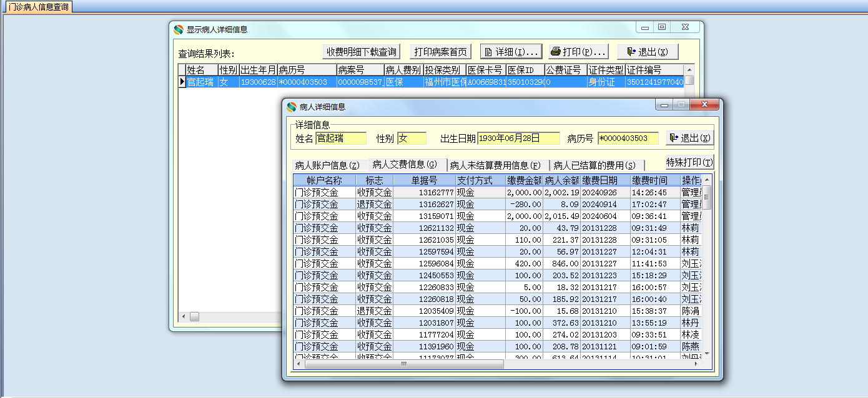
Task: Open the 病人未结算费用信息(F) tab
Action: (x=495, y=165)
